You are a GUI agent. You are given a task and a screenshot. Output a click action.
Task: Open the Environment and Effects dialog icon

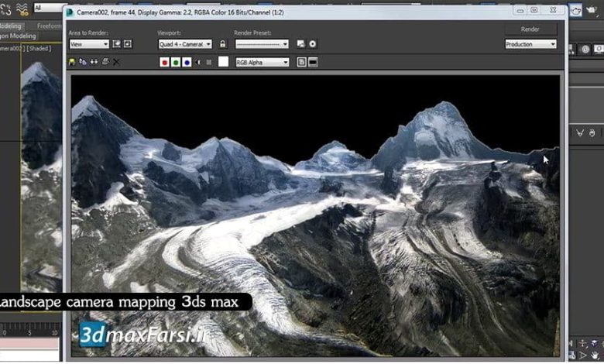(313, 44)
